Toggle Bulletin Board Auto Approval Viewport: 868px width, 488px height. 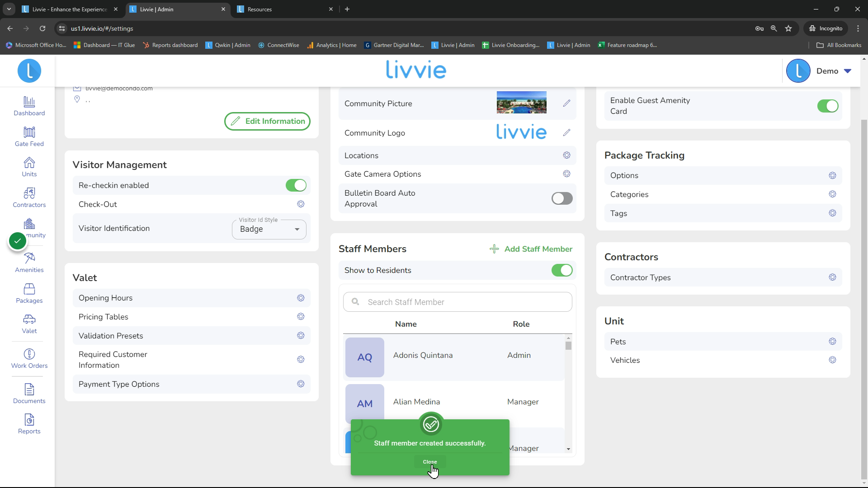tap(562, 198)
